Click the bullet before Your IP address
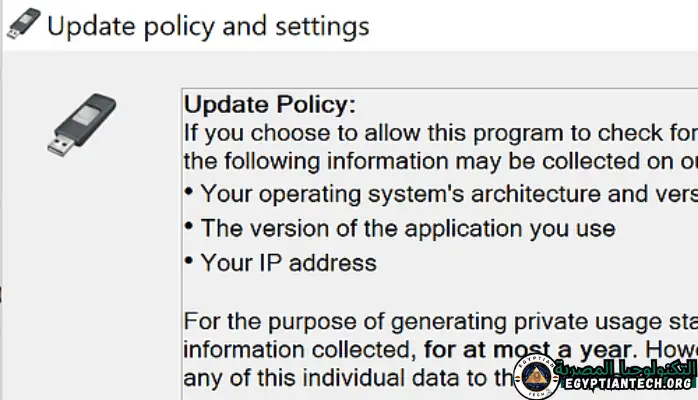 (x=189, y=261)
